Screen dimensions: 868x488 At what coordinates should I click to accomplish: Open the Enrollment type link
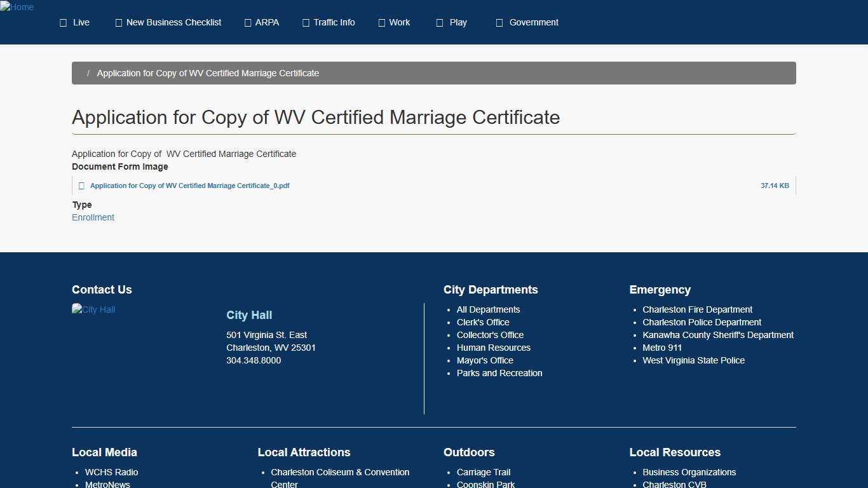93,217
